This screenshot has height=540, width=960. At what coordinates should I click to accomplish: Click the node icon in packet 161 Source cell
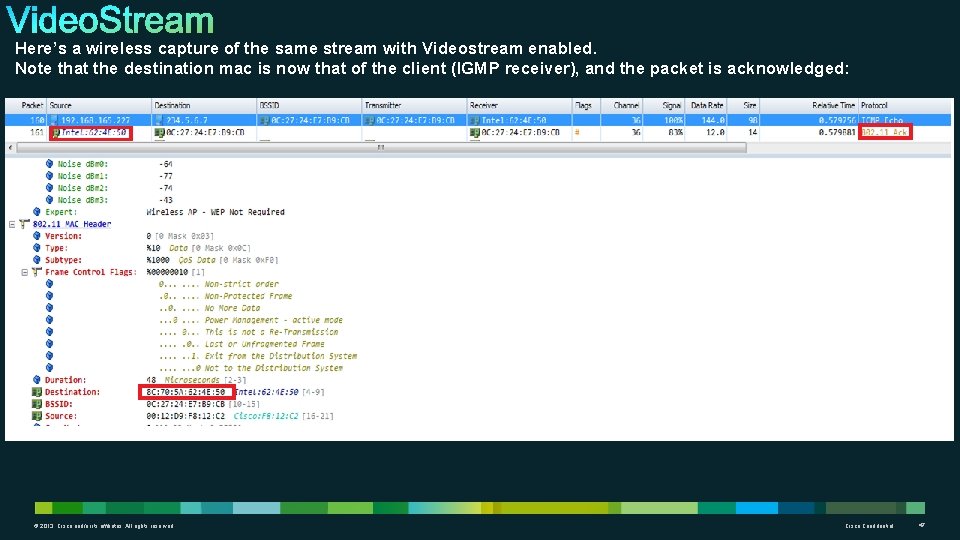click(x=56, y=132)
